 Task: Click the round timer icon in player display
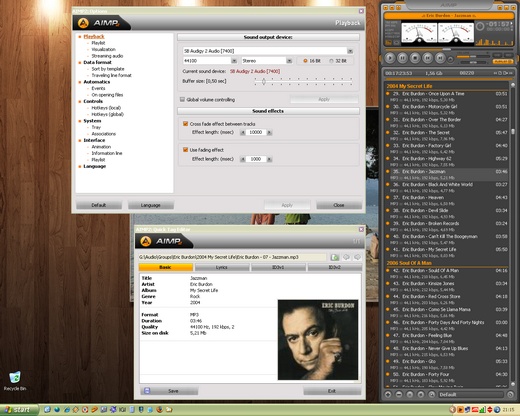click(x=480, y=26)
